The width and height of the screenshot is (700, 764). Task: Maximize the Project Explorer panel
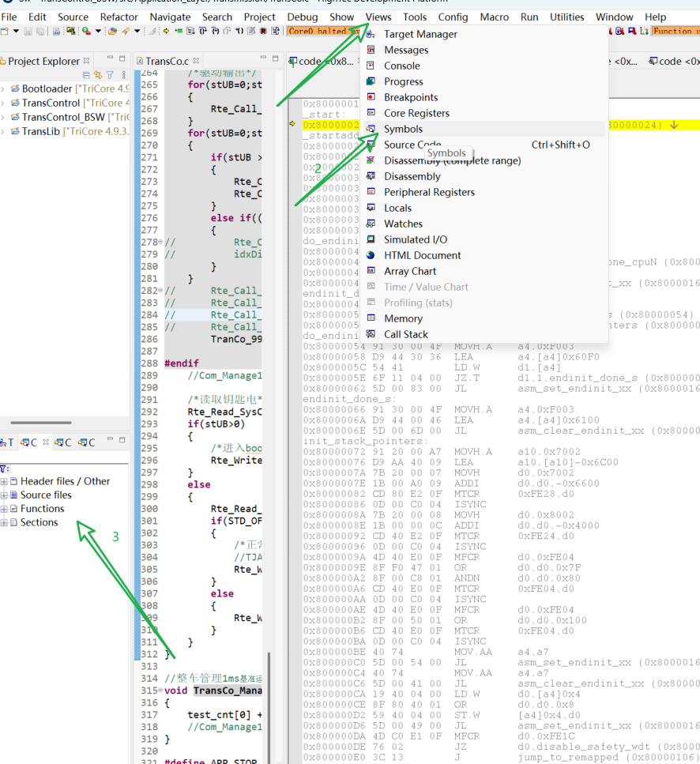point(122,58)
